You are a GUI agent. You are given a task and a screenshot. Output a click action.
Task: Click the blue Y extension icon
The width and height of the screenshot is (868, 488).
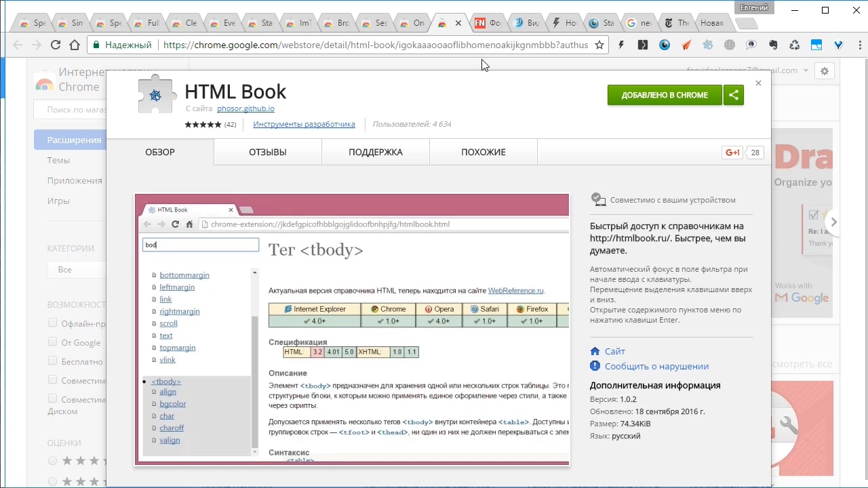coord(838,45)
